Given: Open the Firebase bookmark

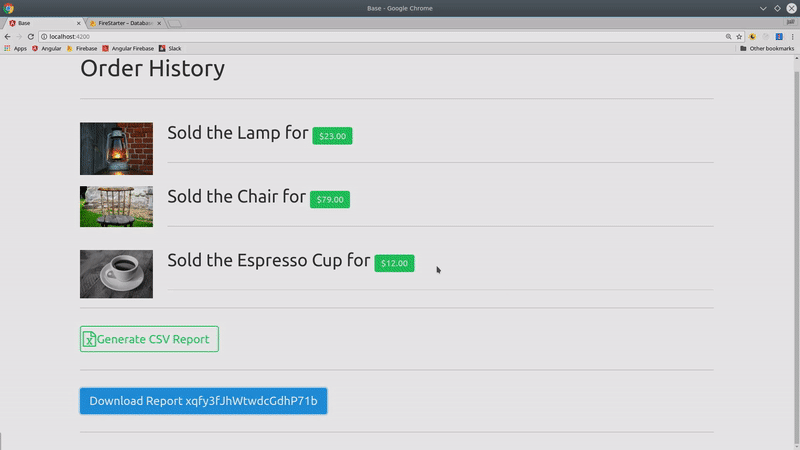Looking at the screenshot, I should point(83,48).
